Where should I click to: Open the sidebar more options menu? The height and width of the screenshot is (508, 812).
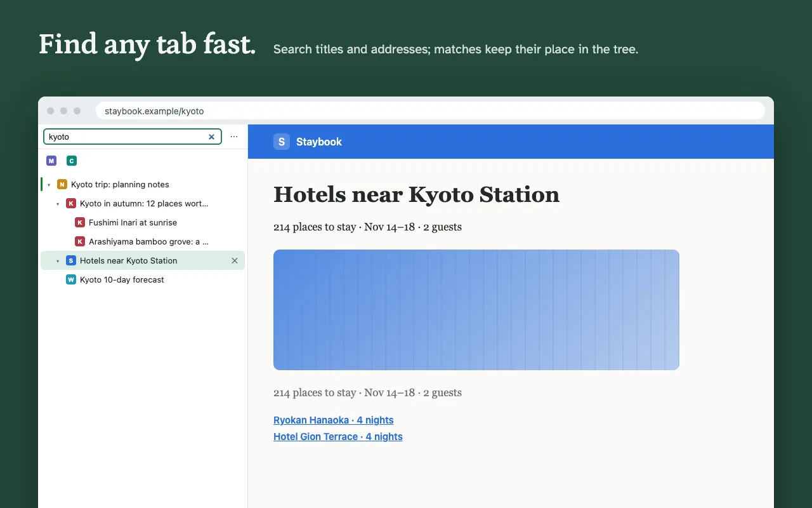coord(234,137)
